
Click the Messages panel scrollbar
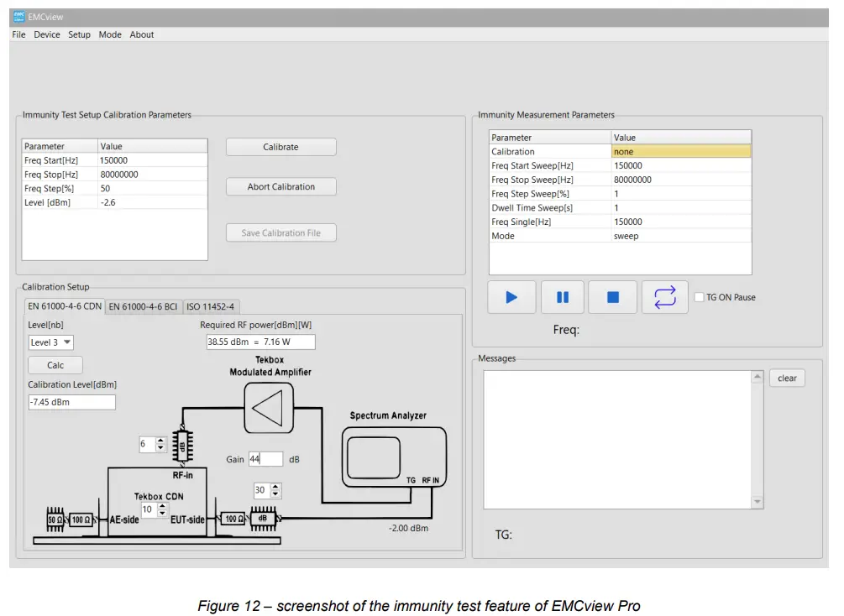pos(757,436)
